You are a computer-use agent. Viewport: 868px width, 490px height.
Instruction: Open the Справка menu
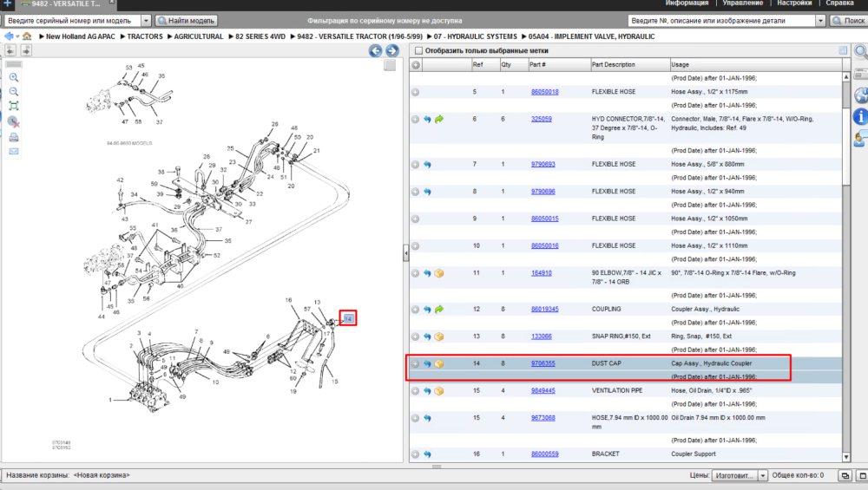pyautogui.click(x=839, y=3)
